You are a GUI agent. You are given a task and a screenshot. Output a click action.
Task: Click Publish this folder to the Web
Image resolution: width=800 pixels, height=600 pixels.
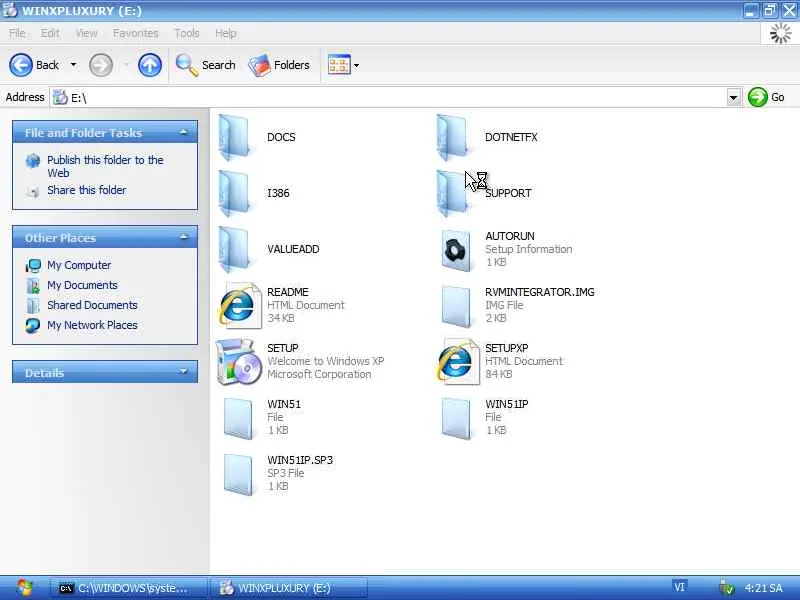click(x=105, y=166)
